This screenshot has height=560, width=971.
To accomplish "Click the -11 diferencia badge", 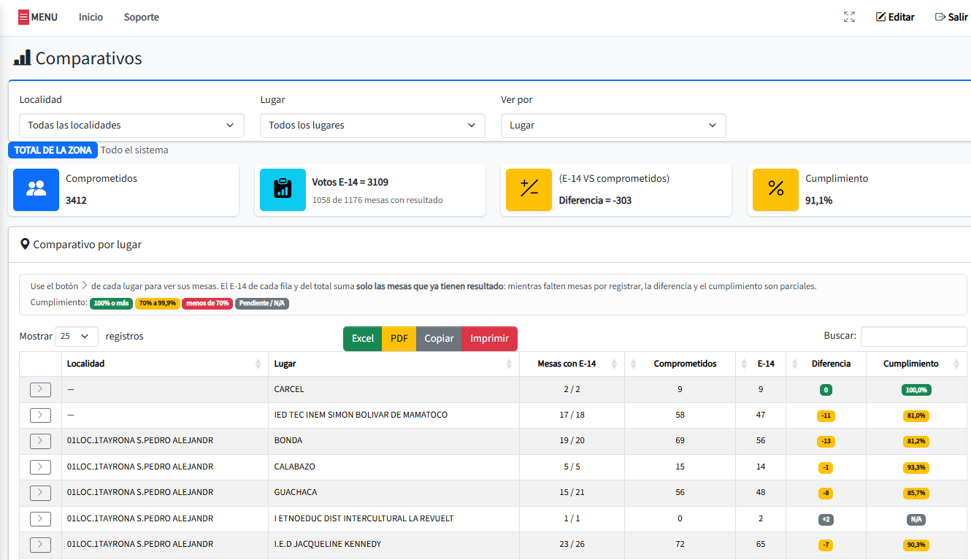I will (826, 416).
